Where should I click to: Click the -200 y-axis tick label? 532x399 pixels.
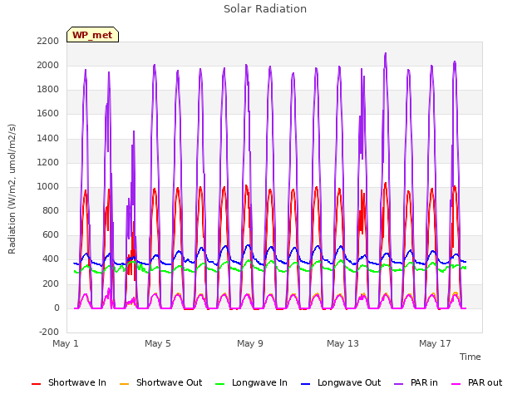(49, 332)
